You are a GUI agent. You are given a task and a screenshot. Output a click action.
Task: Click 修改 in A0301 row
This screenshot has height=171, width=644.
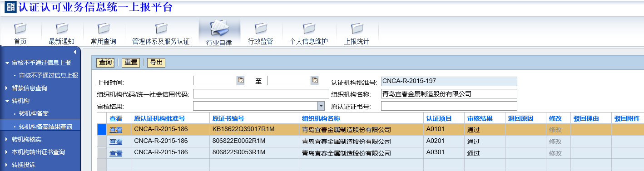[x=555, y=153]
